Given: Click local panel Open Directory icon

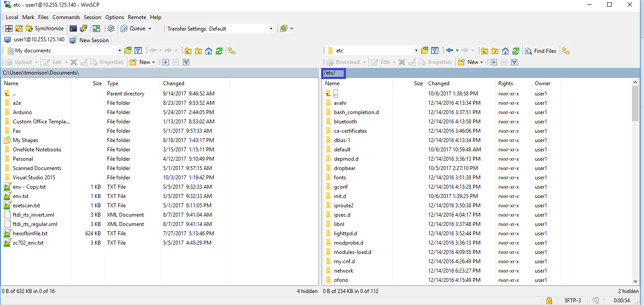Looking at the screenshot, I should (128, 51).
